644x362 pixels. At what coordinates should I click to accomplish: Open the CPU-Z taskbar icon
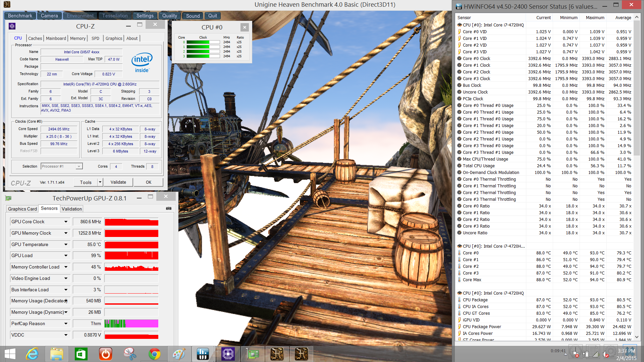point(228,354)
